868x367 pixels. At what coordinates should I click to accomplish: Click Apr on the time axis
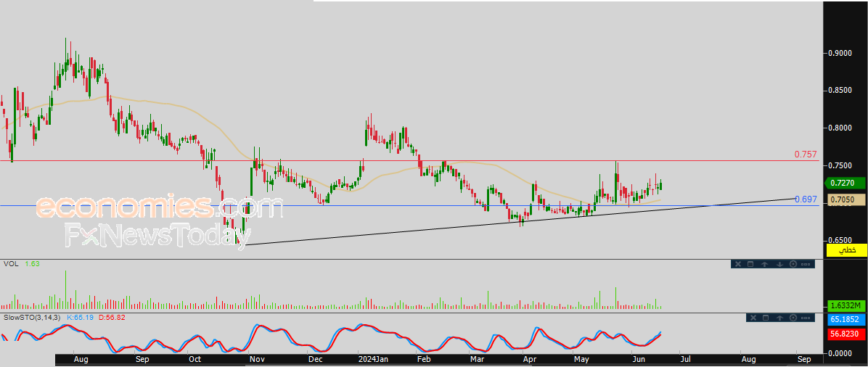[530, 360]
